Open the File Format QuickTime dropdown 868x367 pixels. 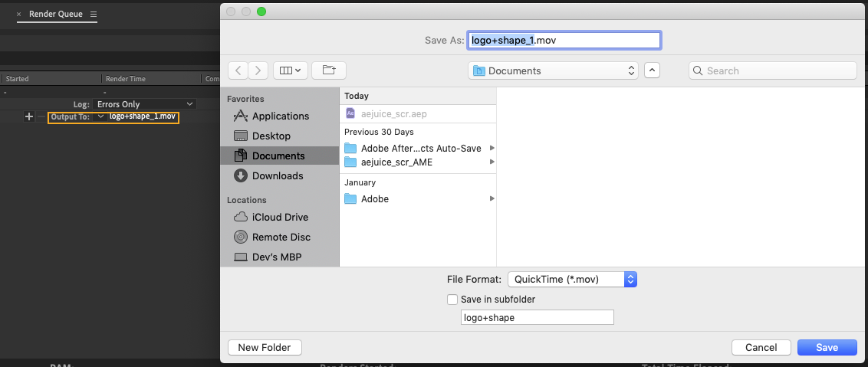pos(572,279)
